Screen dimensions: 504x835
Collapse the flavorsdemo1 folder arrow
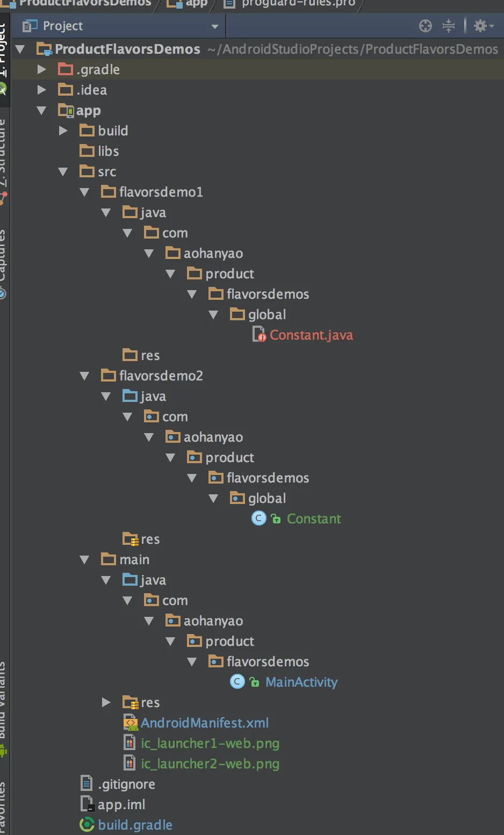coord(84,192)
